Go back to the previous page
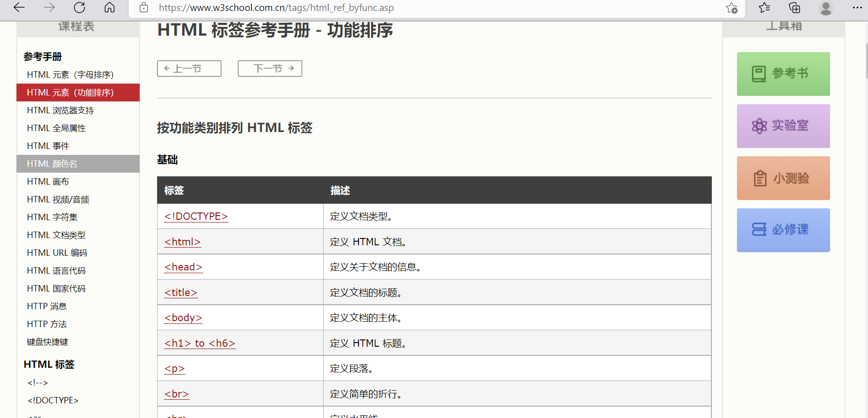 pos(19,8)
